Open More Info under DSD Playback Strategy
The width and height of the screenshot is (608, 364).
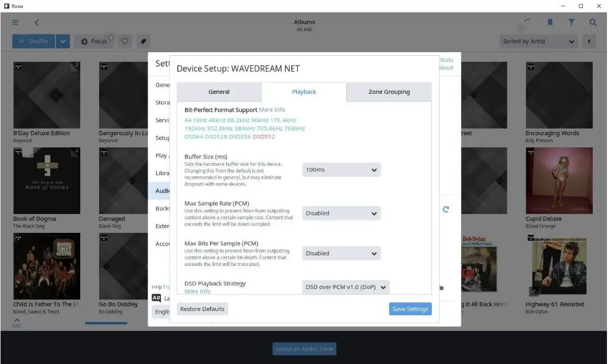[197, 291]
